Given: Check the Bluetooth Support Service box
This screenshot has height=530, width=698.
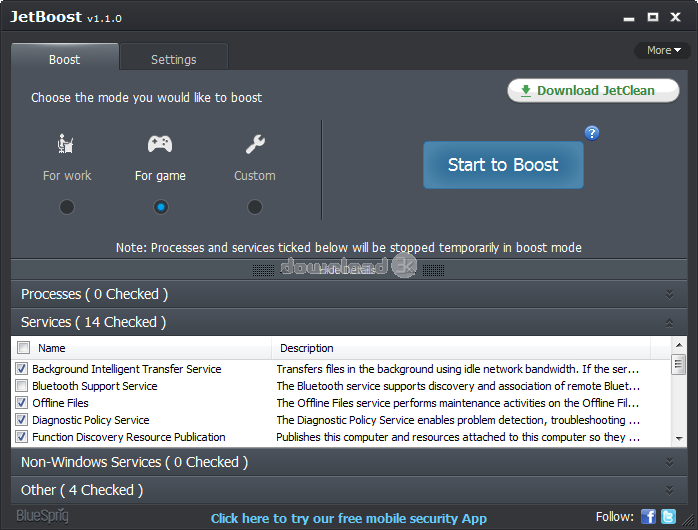Looking at the screenshot, I should point(22,386).
